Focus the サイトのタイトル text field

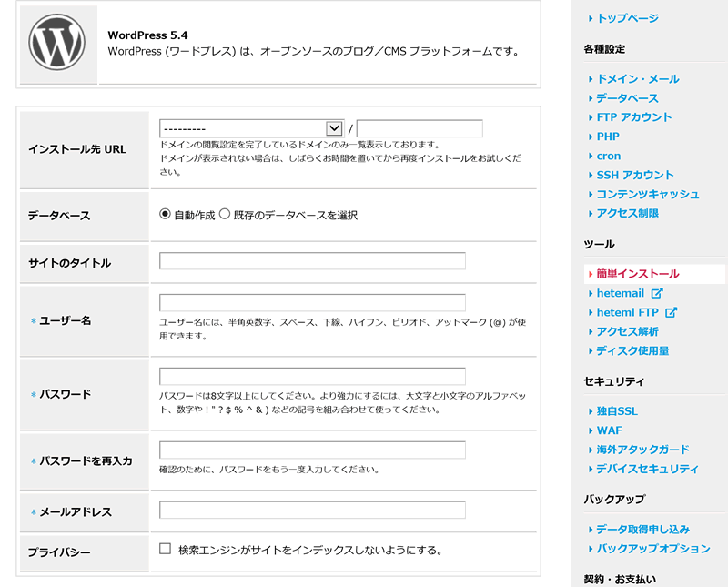(x=312, y=261)
